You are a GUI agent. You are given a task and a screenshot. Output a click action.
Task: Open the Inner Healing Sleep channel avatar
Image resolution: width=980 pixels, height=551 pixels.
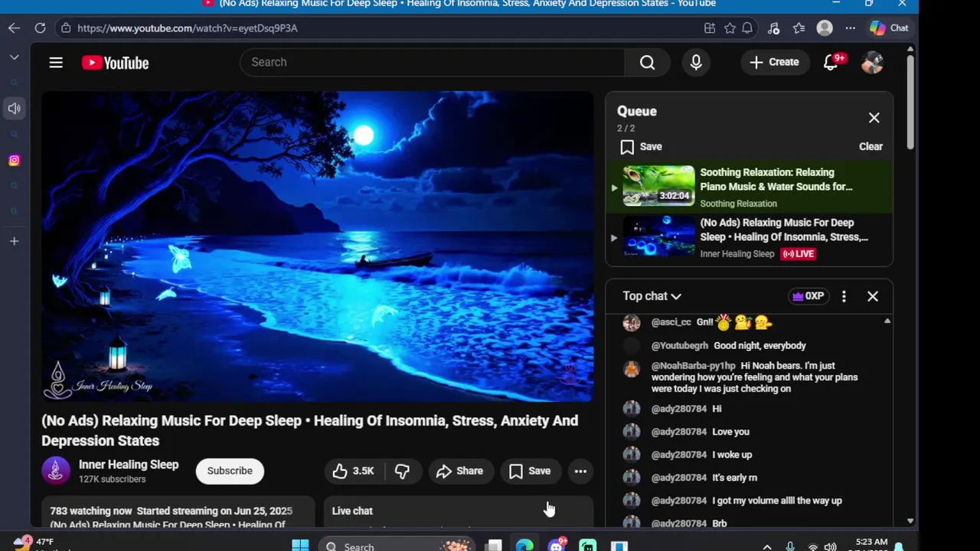tap(55, 471)
